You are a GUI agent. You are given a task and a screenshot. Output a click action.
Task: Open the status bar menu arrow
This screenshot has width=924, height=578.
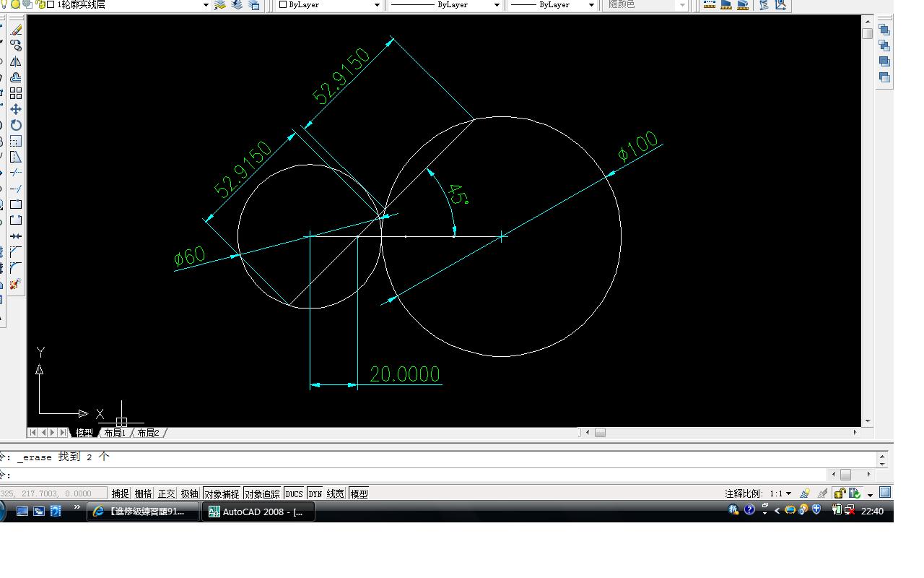871,494
